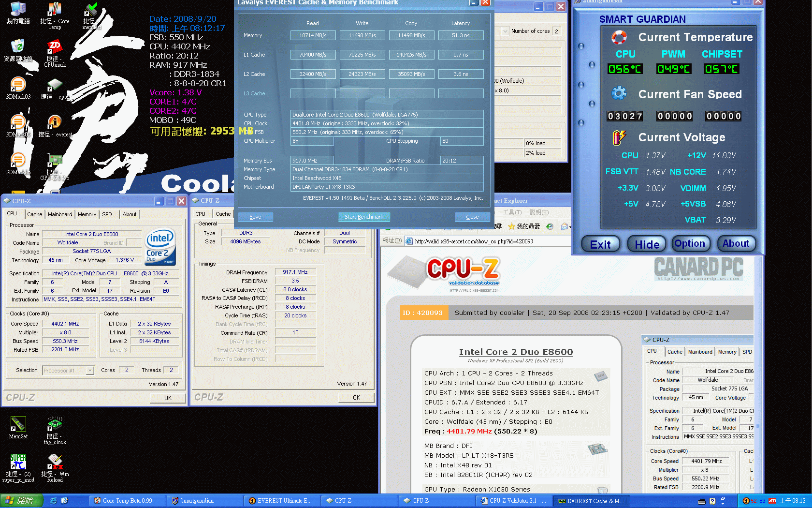Click OK in the second CPU-Z memory window
Image resolution: width=812 pixels, height=508 pixels.
[356, 397]
